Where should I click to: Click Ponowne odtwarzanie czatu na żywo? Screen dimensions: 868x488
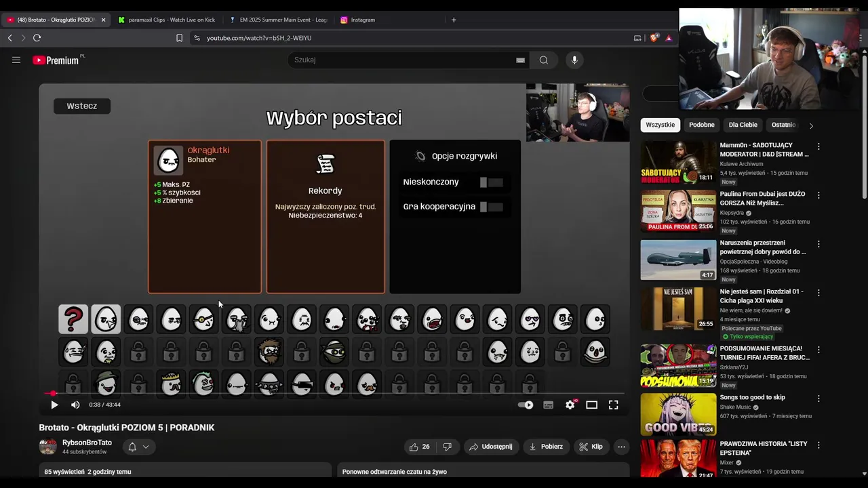click(395, 472)
